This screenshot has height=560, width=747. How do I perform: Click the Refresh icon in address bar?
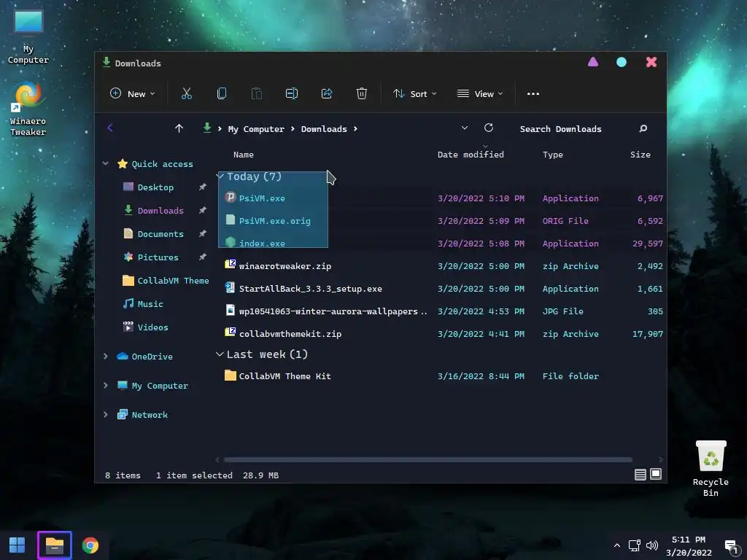click(489, 128)
